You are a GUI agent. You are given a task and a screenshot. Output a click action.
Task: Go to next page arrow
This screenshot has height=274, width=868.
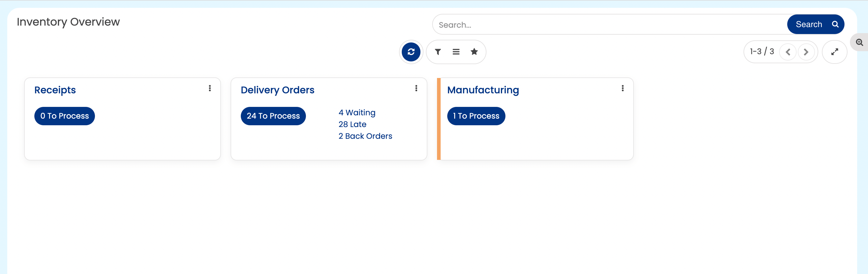pyautogui.click(x=806, y=52)
